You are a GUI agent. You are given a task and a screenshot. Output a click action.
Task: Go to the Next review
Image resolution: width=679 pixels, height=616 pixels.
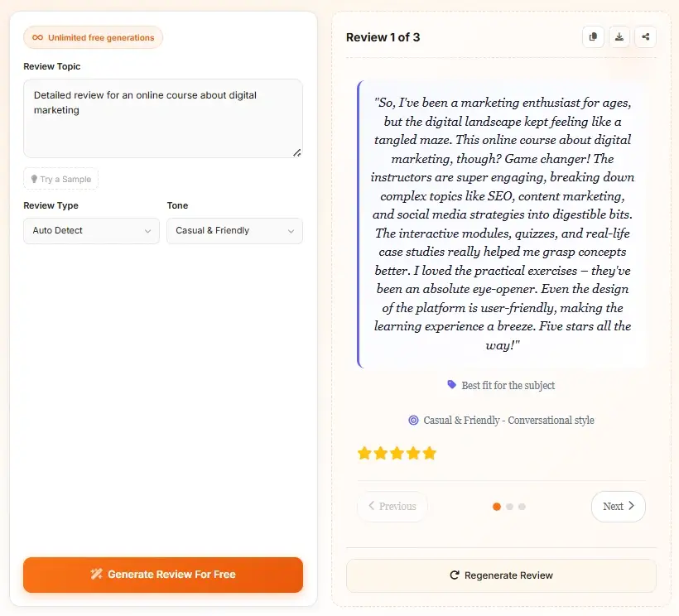click(x=619, y=506)
